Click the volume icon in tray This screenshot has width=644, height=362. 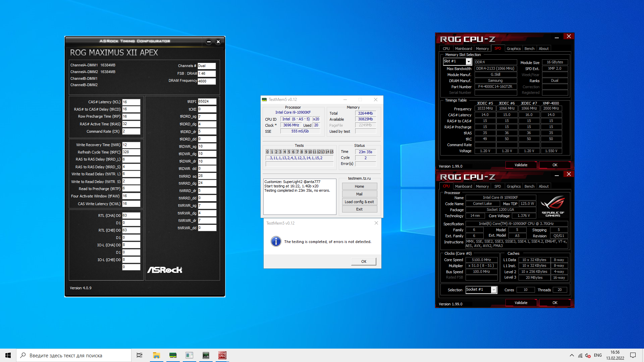(588, 355)
